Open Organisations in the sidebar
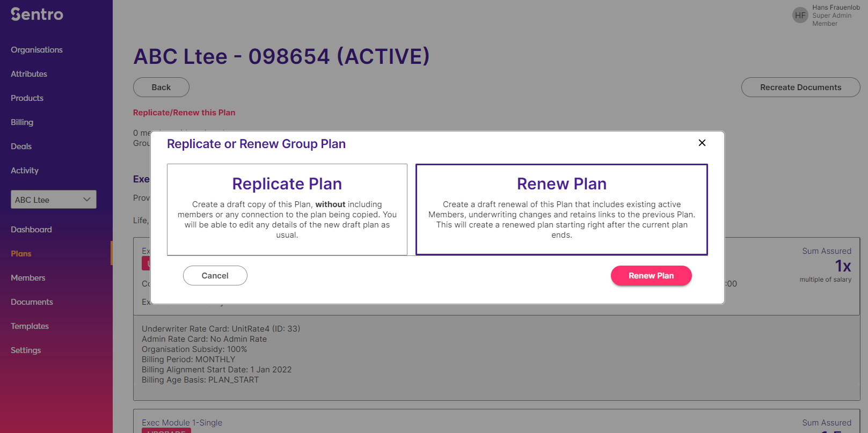This screenshot has height=433, width=868. [x=37, y=50]
